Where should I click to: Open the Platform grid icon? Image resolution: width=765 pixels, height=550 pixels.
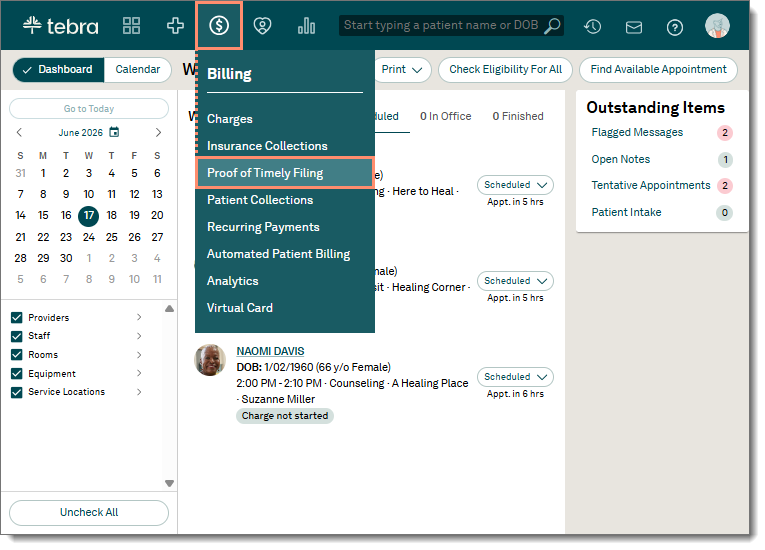point(131,25)
